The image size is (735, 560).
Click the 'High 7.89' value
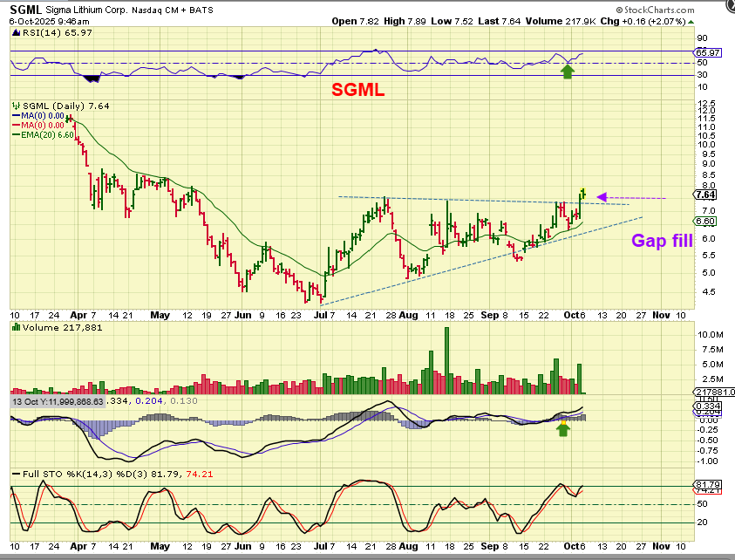point(405,21)
